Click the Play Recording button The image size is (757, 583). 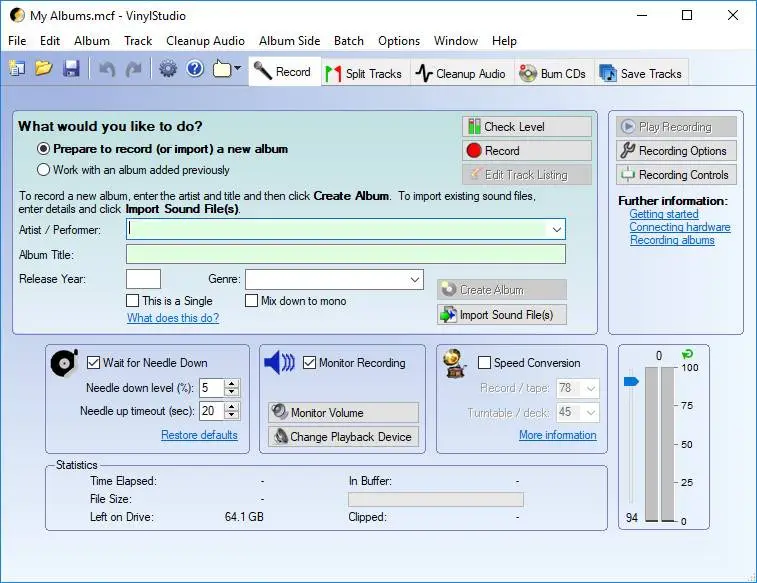(x=676, y=127)
